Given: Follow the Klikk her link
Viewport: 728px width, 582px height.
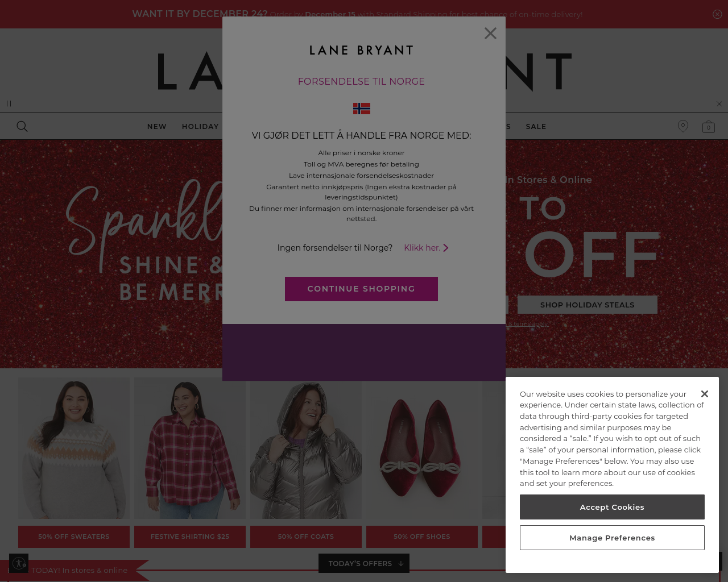Looking at the screenshot, I should pyautogui.click(x=426, y=248).
